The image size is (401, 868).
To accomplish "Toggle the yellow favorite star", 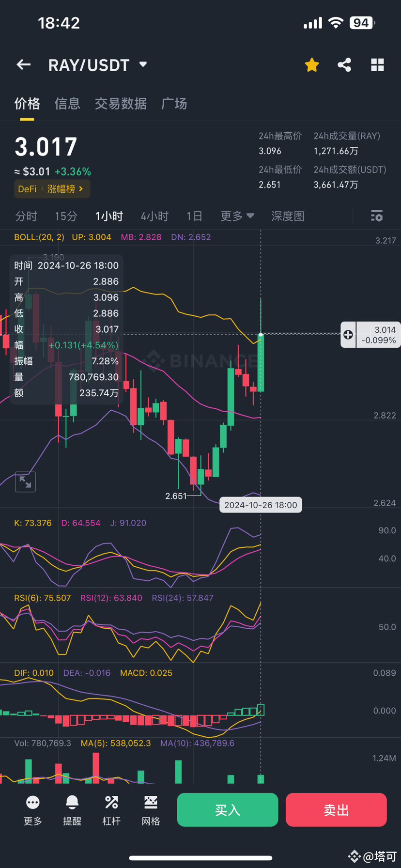I will [x=312, y=65].
